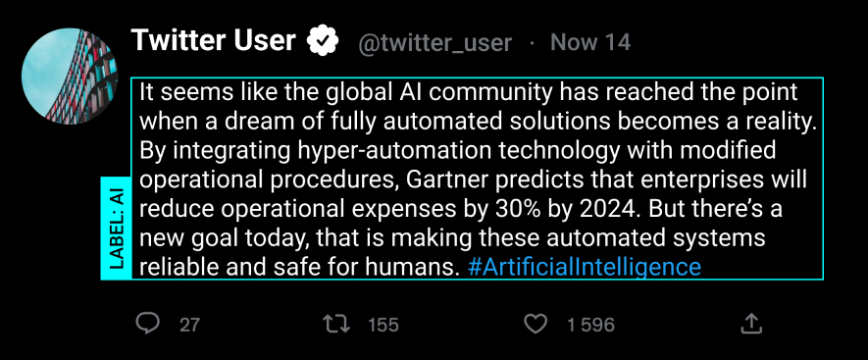Click the verified checkmark badge

pos(323,40)
